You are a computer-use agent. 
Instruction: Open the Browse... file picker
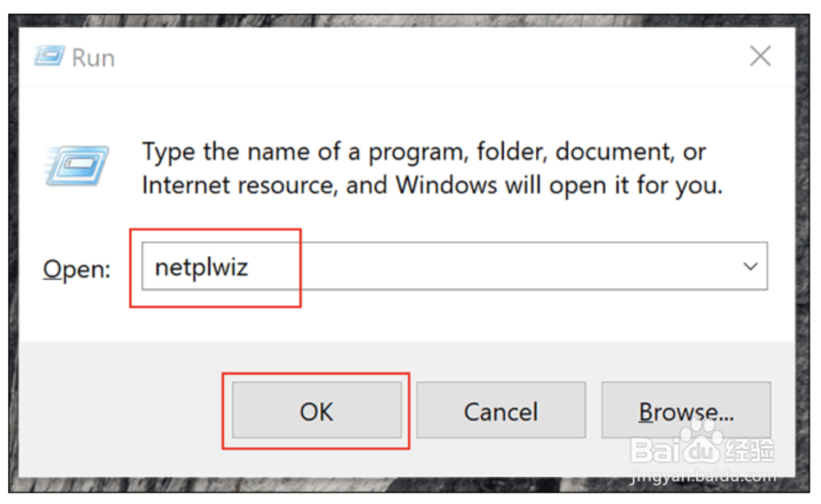tap(686, 410)
